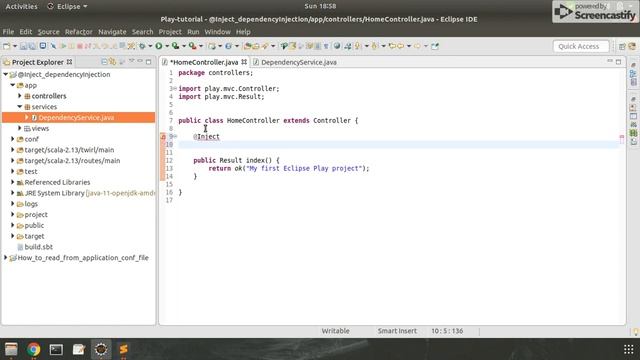Open the File menu
The image size is (640, 360).
(x=8, y=32)
